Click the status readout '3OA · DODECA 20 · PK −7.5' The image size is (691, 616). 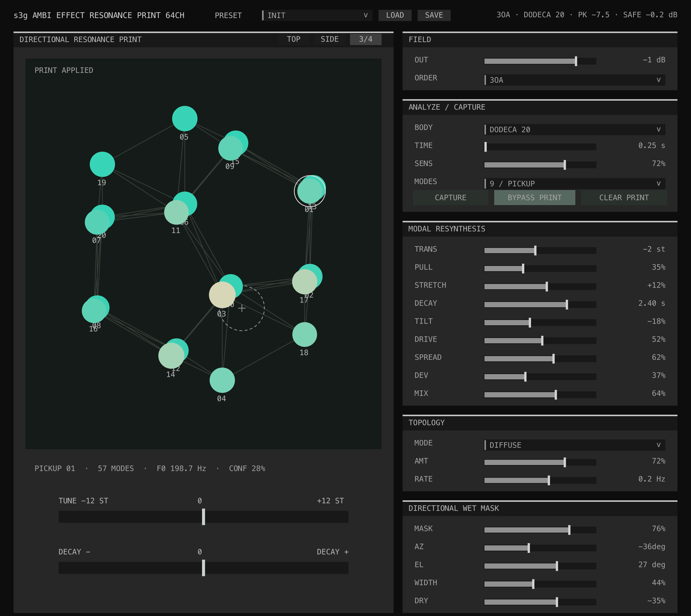tap(553, 15)
